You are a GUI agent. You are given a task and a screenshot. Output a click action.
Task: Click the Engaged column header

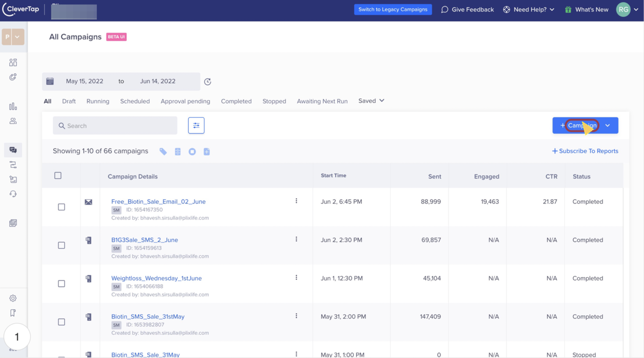(x=487, y=177)
